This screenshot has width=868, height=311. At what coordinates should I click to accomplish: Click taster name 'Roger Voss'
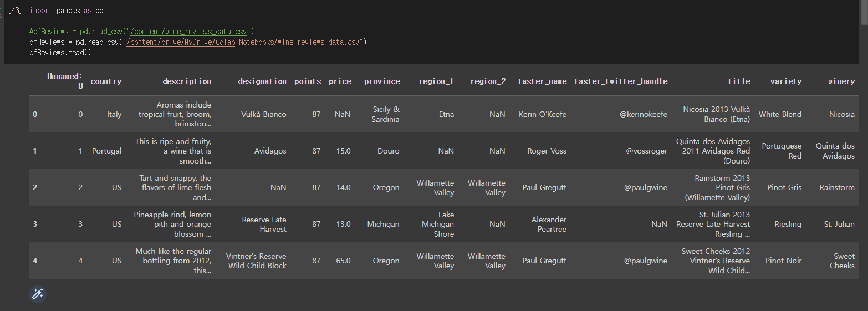point(547,151)
